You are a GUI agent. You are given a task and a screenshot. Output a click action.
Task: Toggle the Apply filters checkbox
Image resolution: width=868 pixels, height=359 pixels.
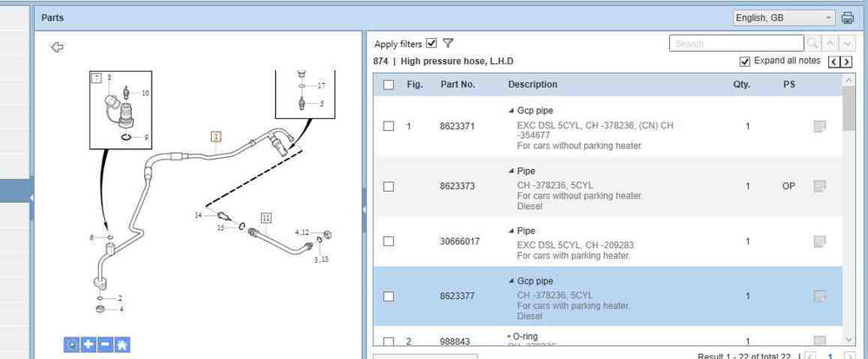pos(431,43)
